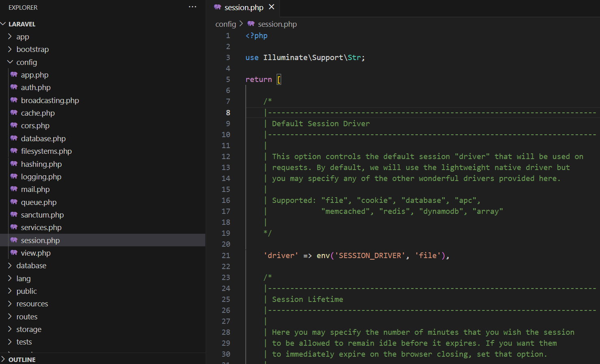The image size is (600, 364).
Task: Click the EXPLORER panel title
Action: 23,7
